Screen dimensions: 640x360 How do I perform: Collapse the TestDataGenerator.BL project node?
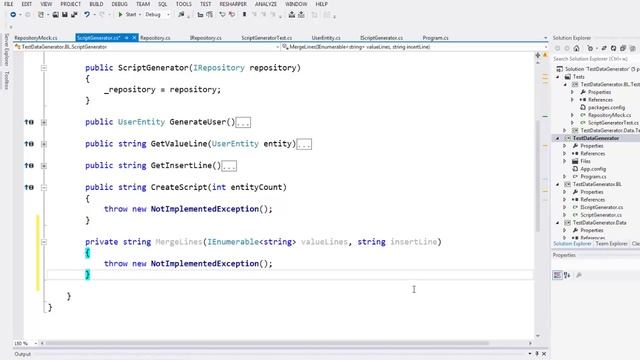point(558,184)
